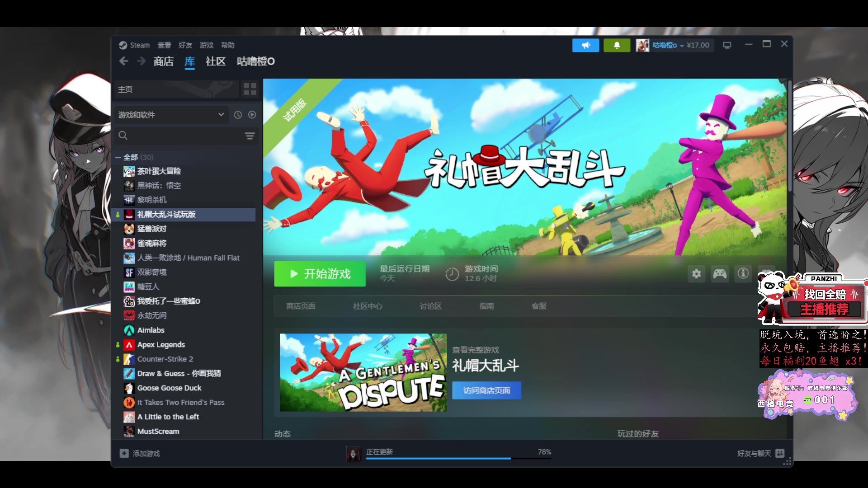Click the 猛兽派对 game icon
868x488 pixels.
click(129, 229)
